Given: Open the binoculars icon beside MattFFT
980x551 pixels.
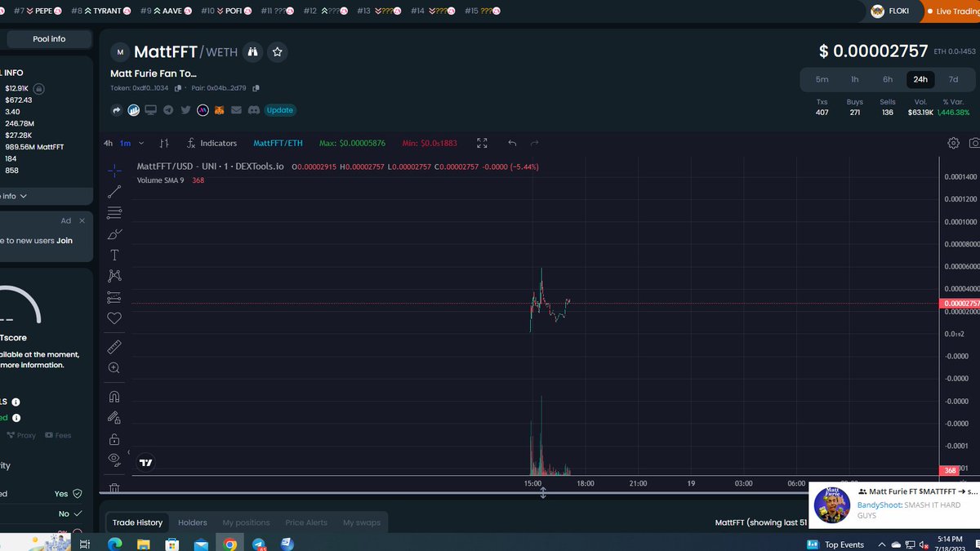Looking at the screenshot, I should coord(253,52).
